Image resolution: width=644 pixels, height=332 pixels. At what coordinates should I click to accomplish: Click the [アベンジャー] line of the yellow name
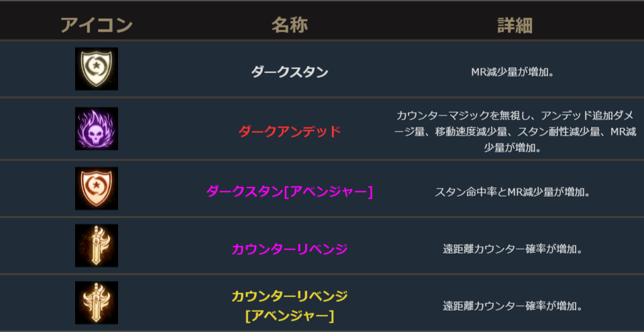(290, 315)
